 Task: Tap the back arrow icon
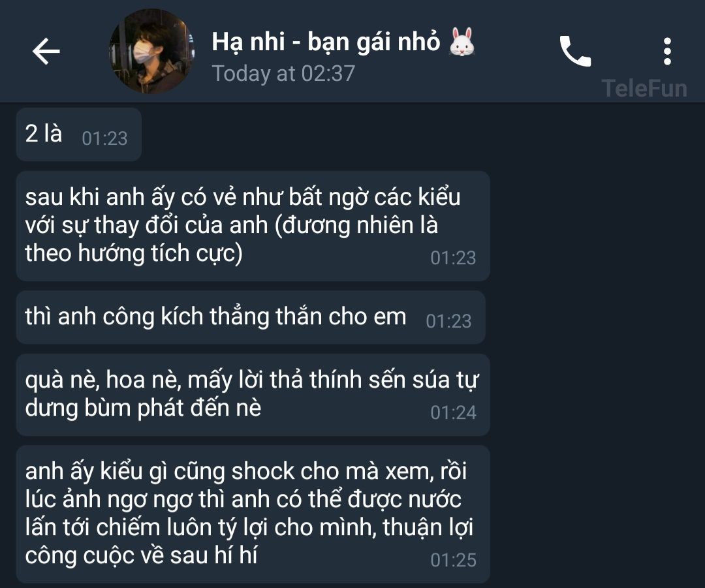[46, 52]
